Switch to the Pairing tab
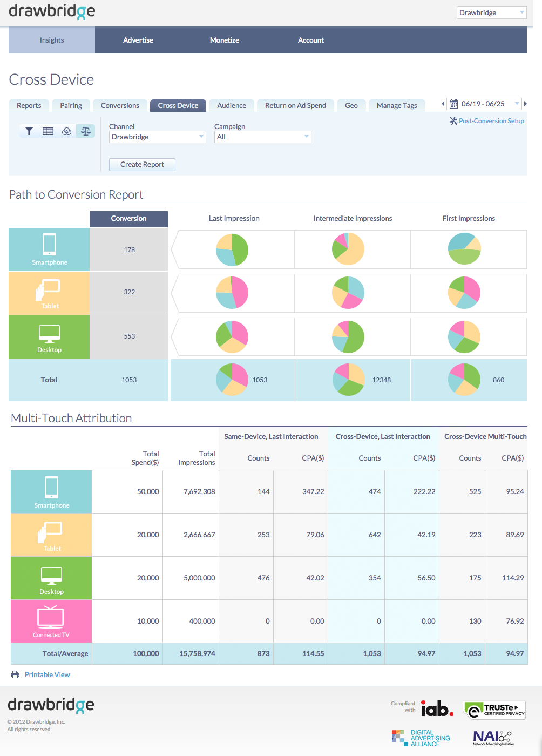Image resolution: width=542 pixels, height=756 pixels. click(71, 105)
